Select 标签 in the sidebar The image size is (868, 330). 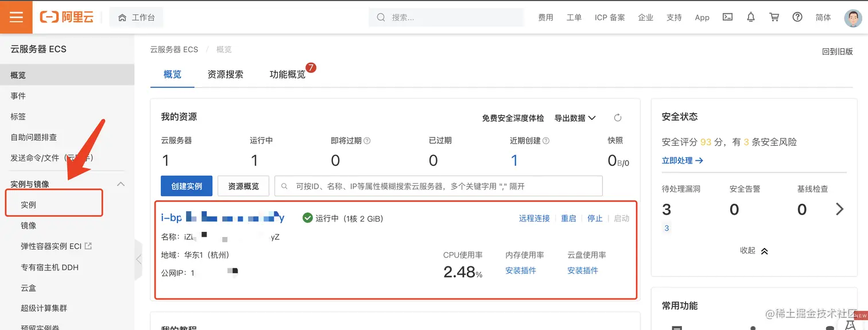point(67,117)
